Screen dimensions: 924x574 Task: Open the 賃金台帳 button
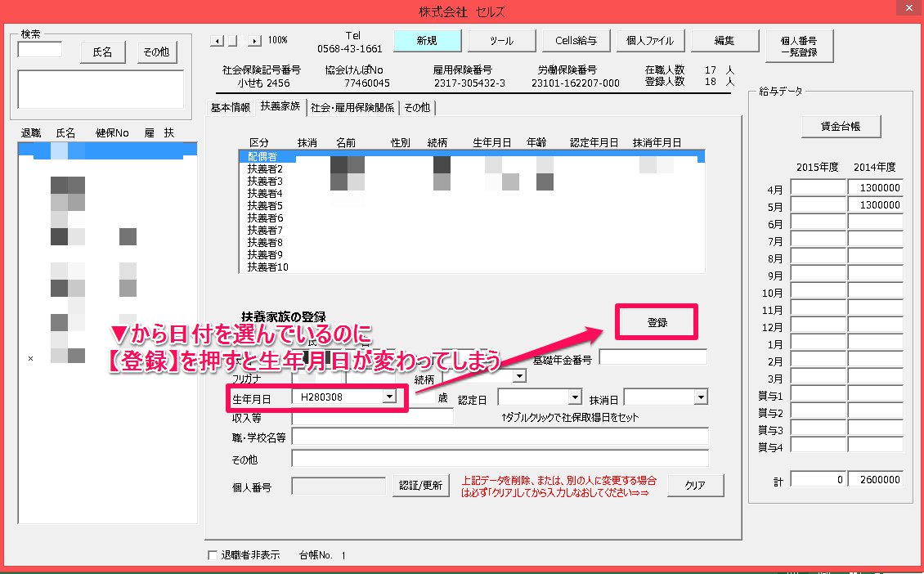tap(841, 126)
